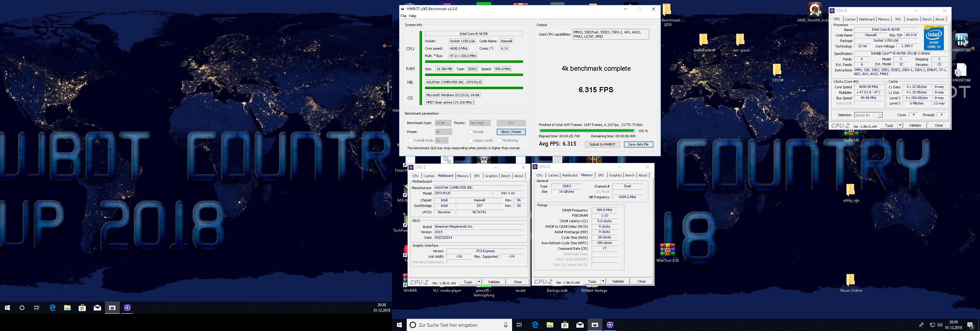Image resolution: width=980 pixels, height=331 pixels.
Task: Toggle the Overkill mode checkbox
Action: tap(410, 141)
